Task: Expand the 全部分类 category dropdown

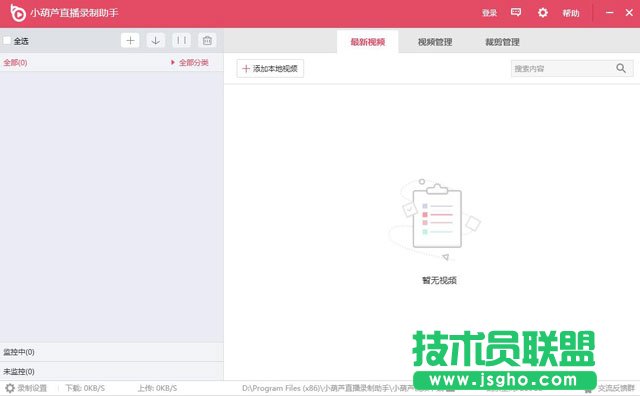Action: (x=190, y=62)
